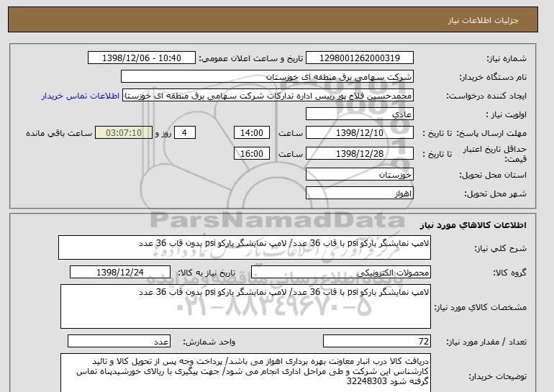This screenshot has height=392, width=554.
Task: Click the response deadline date 1398/12/10
Action: 360,133
